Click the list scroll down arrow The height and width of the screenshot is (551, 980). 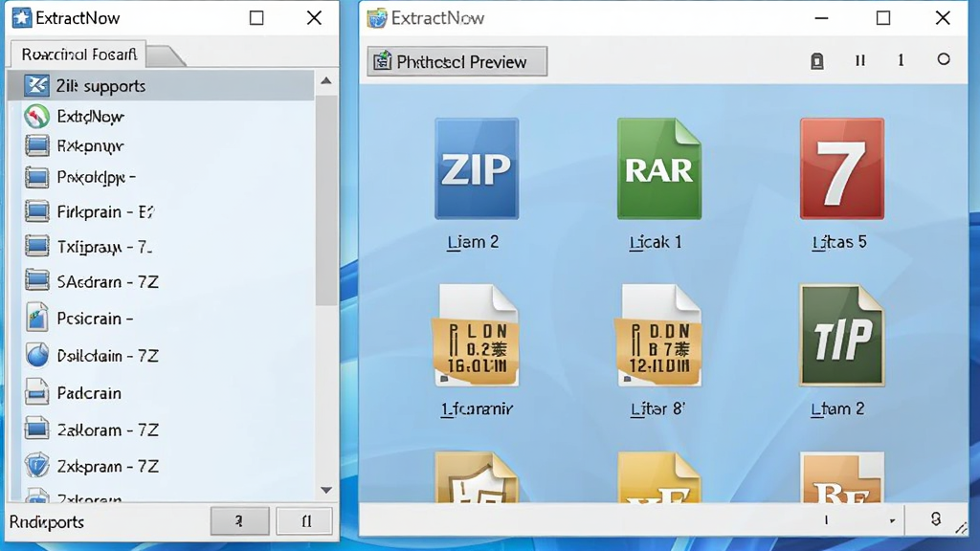326,491
